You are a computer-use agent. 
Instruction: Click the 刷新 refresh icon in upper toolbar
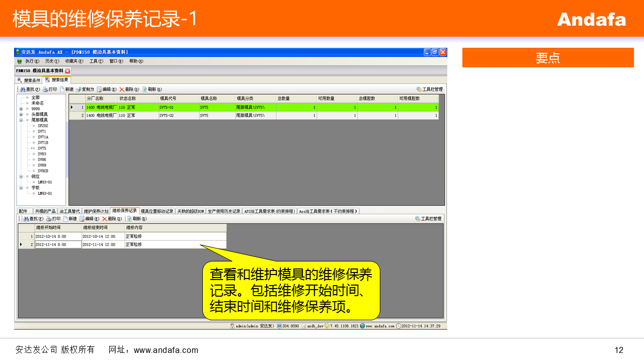click(x=145, y=89)
